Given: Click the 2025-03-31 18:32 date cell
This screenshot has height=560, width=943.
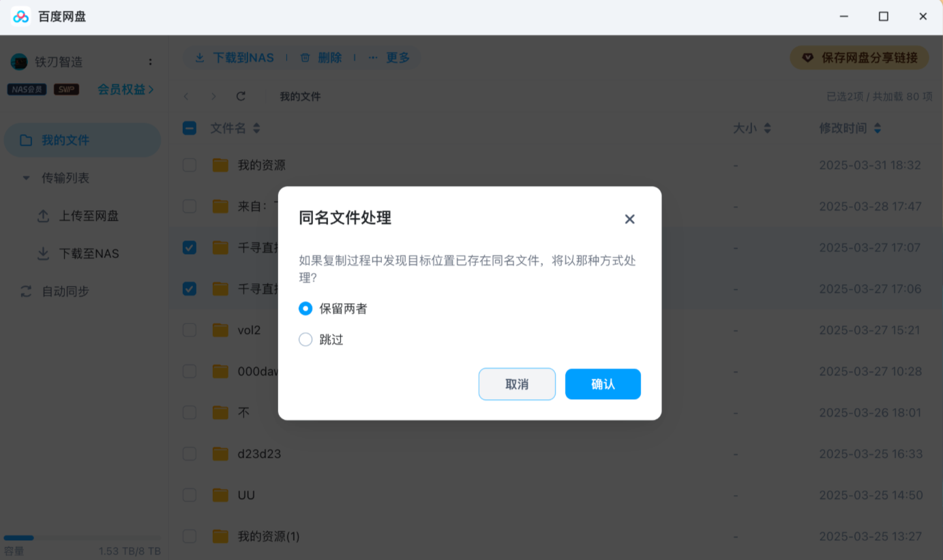Looking at the screenshot, I should click(x=870, y=165).
